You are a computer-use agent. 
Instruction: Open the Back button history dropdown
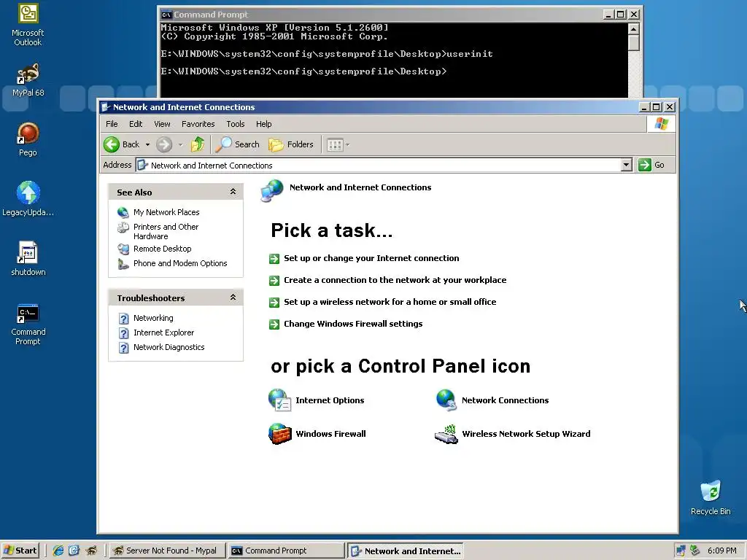point(147,144)
